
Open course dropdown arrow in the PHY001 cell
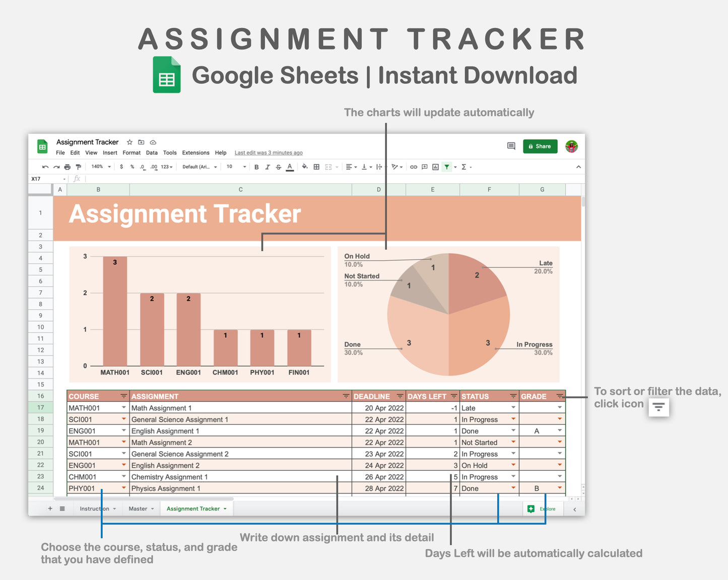[123, 488]
